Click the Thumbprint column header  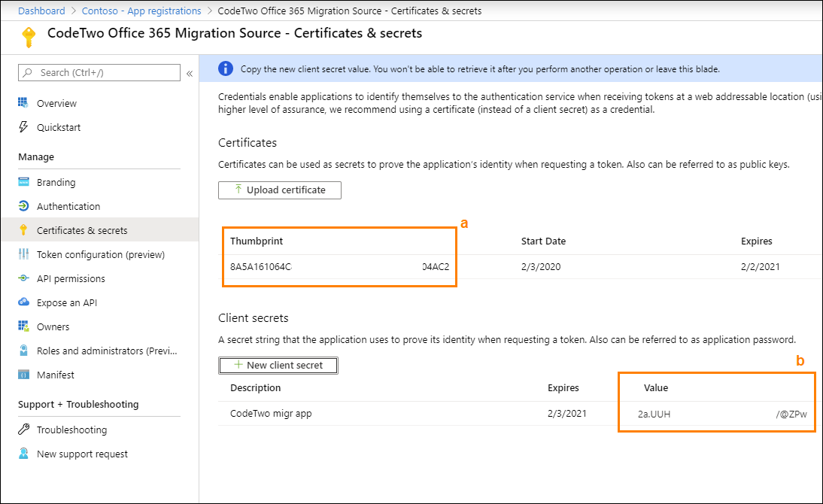click(x=256, y=241)
